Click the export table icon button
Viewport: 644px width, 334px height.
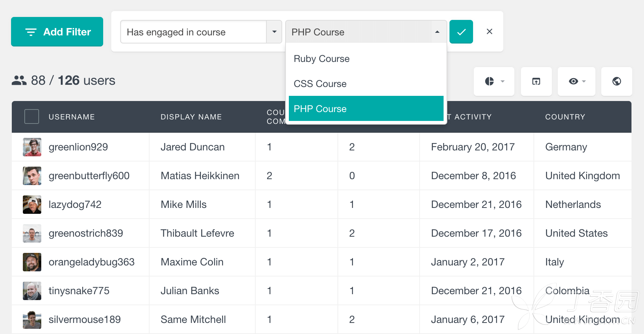536,81
